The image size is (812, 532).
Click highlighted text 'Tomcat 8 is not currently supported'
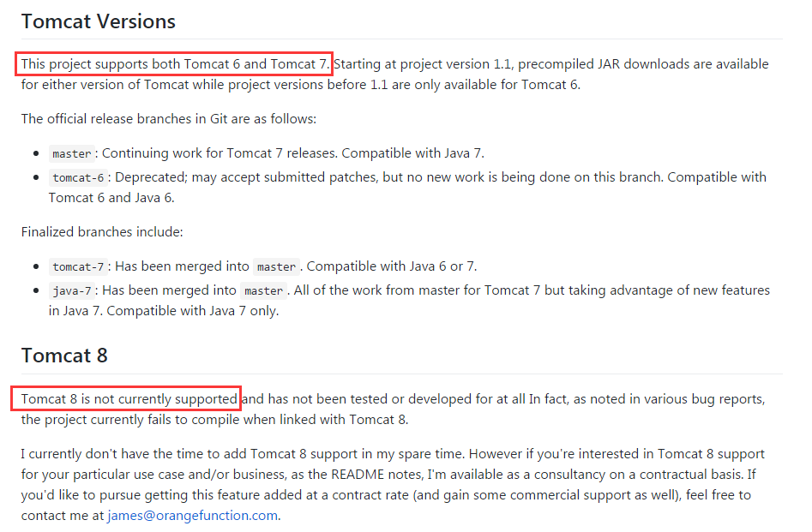click(x=126, y=399)
